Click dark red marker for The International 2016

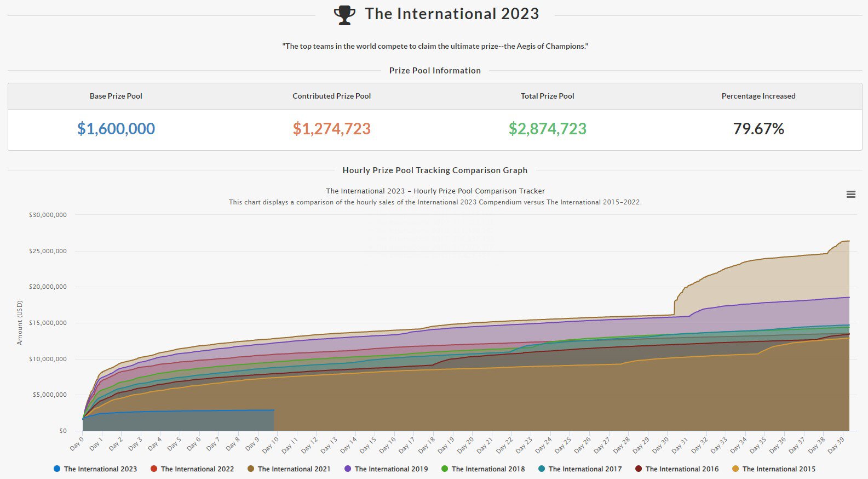click(x=639, y=469)
